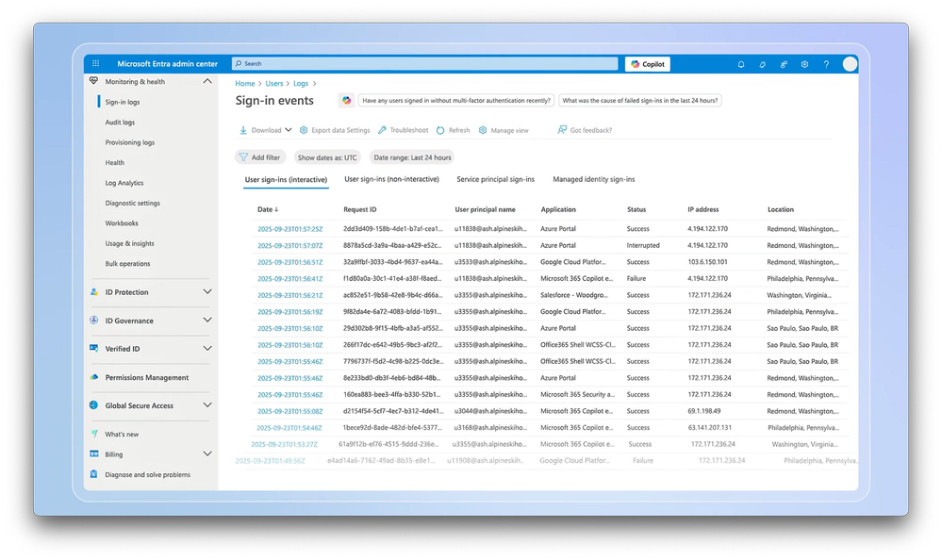Open Audit logs in sidebar
Image resolution: width=942 pixels, height=560 pixels.
coord(120,122)
